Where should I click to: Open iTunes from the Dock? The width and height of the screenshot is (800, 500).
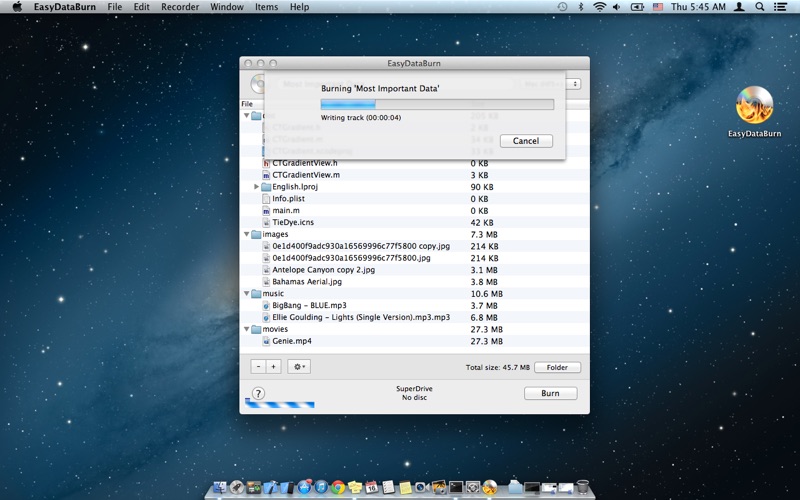tap(321, 487)
